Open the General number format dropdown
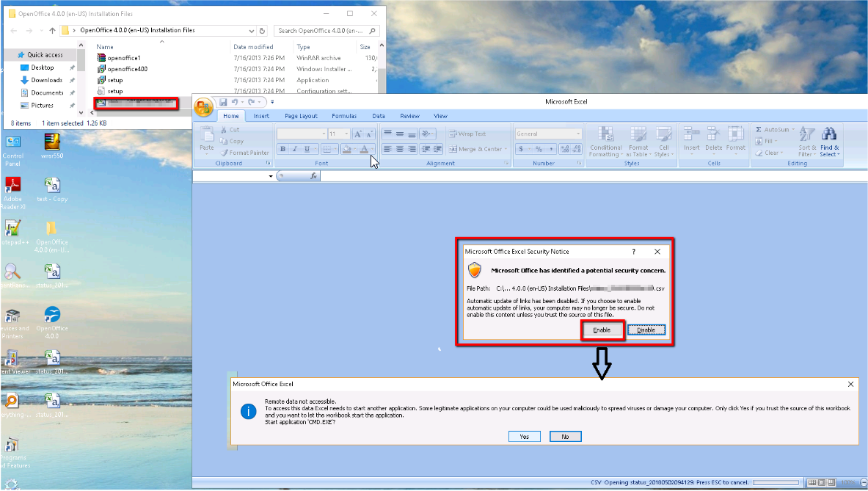 (578, 134)
